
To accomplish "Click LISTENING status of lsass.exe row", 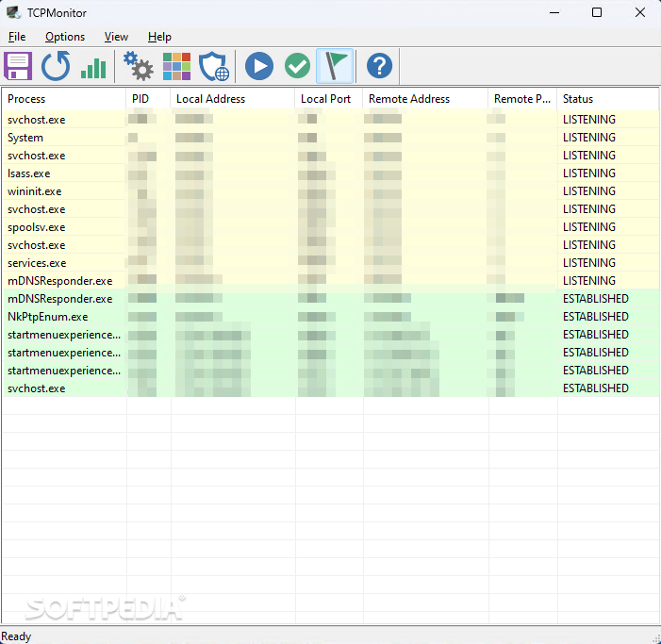I will [589, 173].
